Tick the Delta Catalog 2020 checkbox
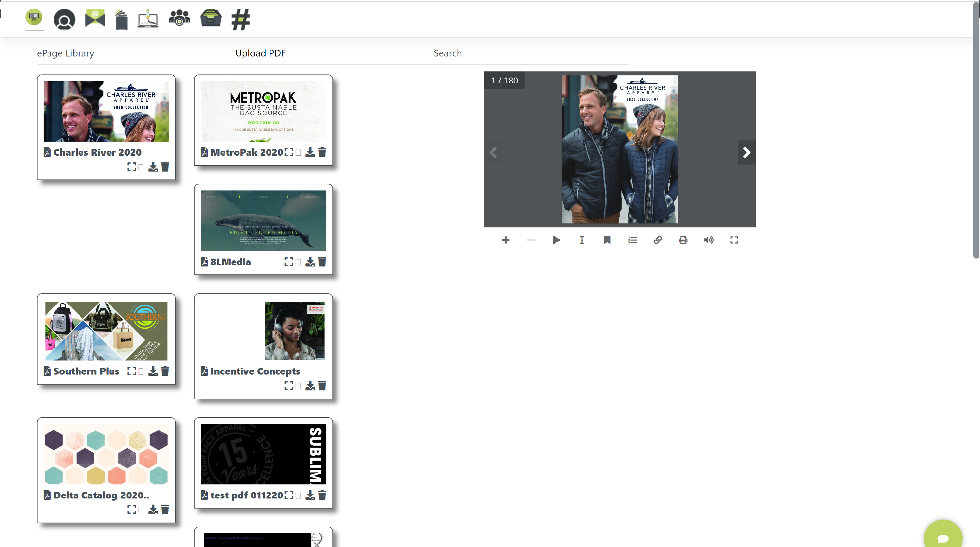This screenshot has width=980, height=547. tap(141, 510)
